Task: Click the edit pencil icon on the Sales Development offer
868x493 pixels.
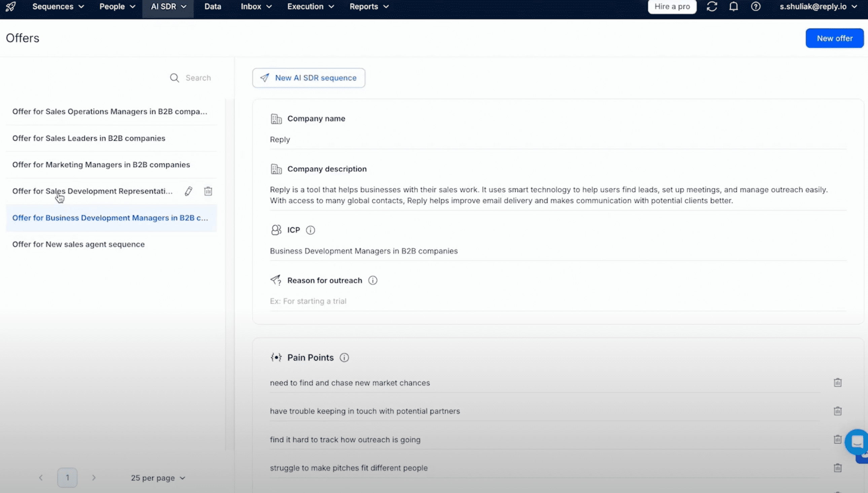Action: click(189, 191)
